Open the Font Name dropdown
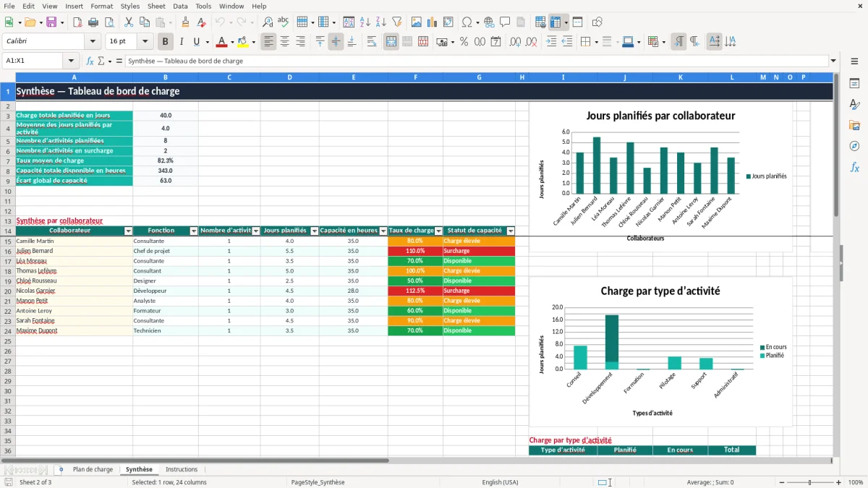This screenshot has width=868, height=488. (x=92, y=42)
